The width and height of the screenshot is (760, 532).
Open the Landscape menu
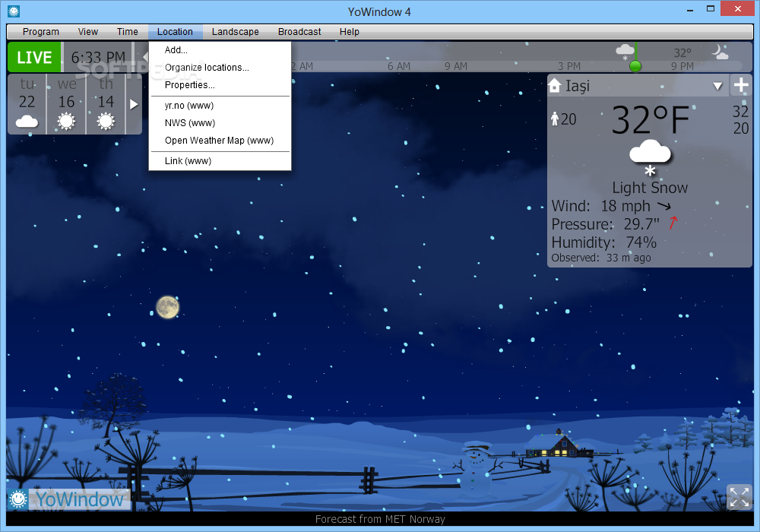click(235, 32)
